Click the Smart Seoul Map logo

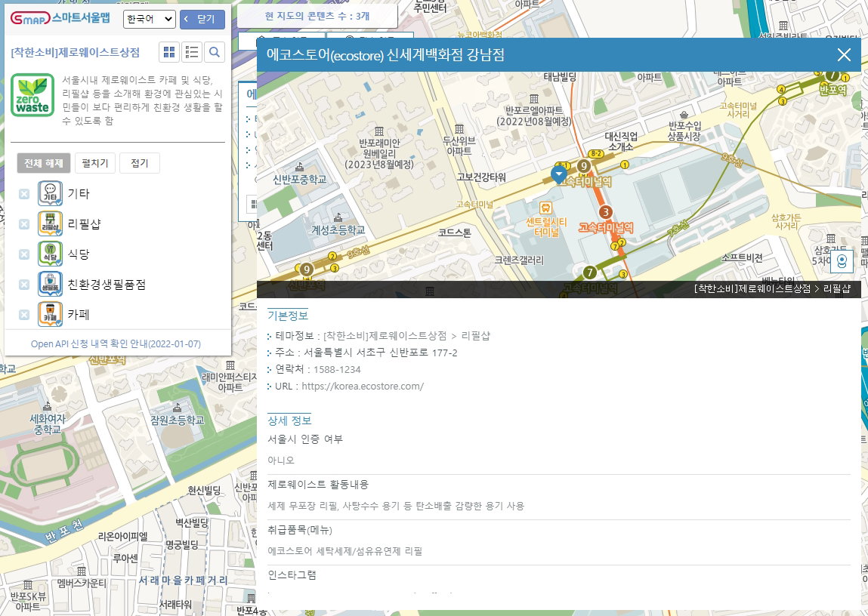point(60,19)
